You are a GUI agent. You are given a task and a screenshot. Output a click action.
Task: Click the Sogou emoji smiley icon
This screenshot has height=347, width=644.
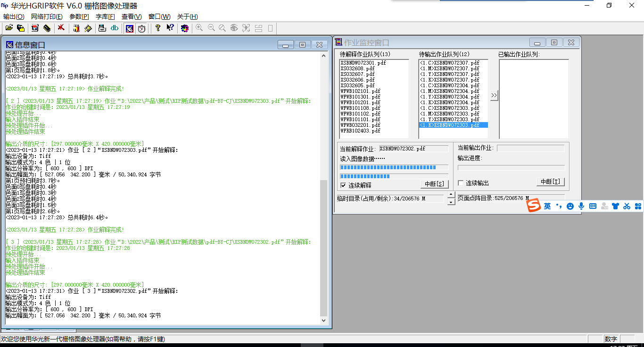(570, 206)
